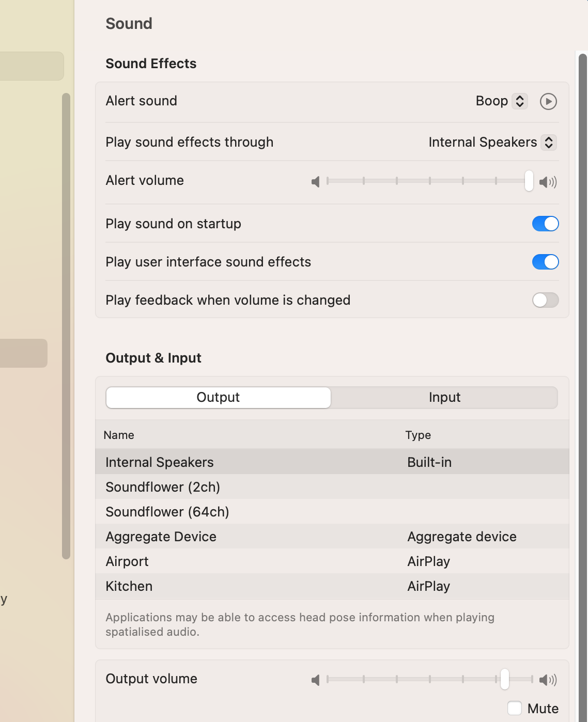Screen dimensions: 588x722
Task: Open the Alert sound Boop dropdown
Action: 501,101
